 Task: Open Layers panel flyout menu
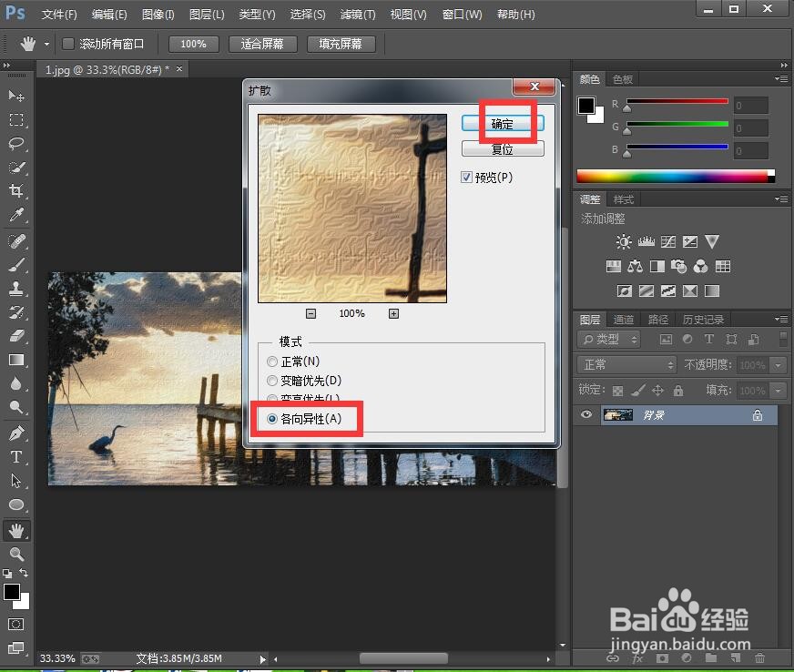tap(781, 319)
